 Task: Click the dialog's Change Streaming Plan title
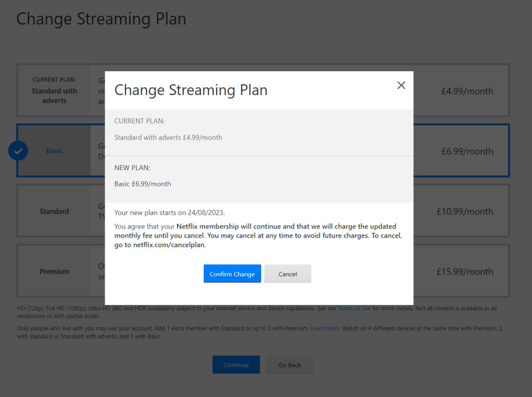tap(191, 90)
